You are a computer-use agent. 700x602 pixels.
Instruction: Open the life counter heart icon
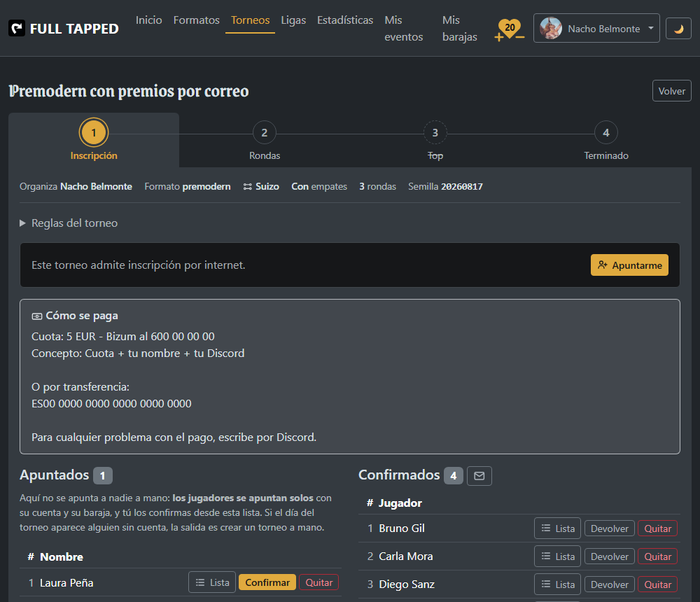pos(510,29)
